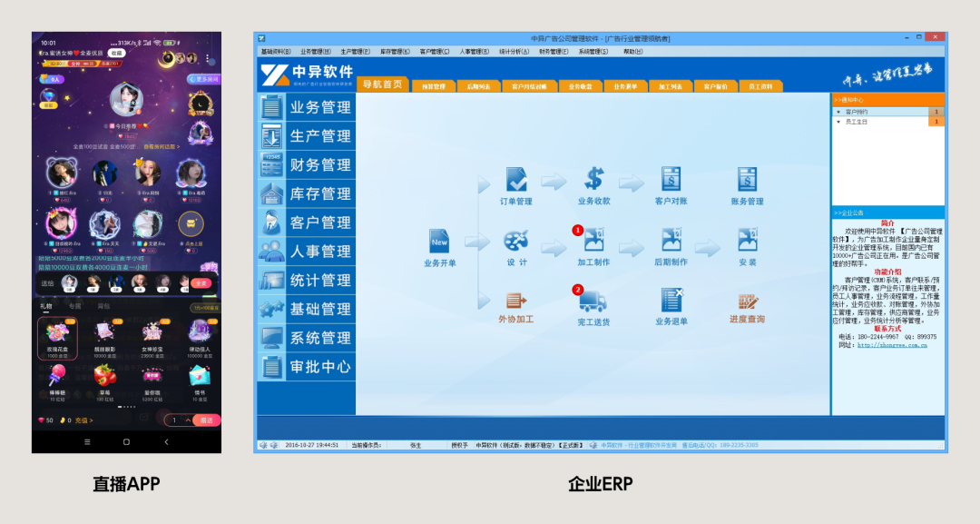Open the 统计分析 menu
This screenshot has height=524, width=980.
[x=514, y=52]
